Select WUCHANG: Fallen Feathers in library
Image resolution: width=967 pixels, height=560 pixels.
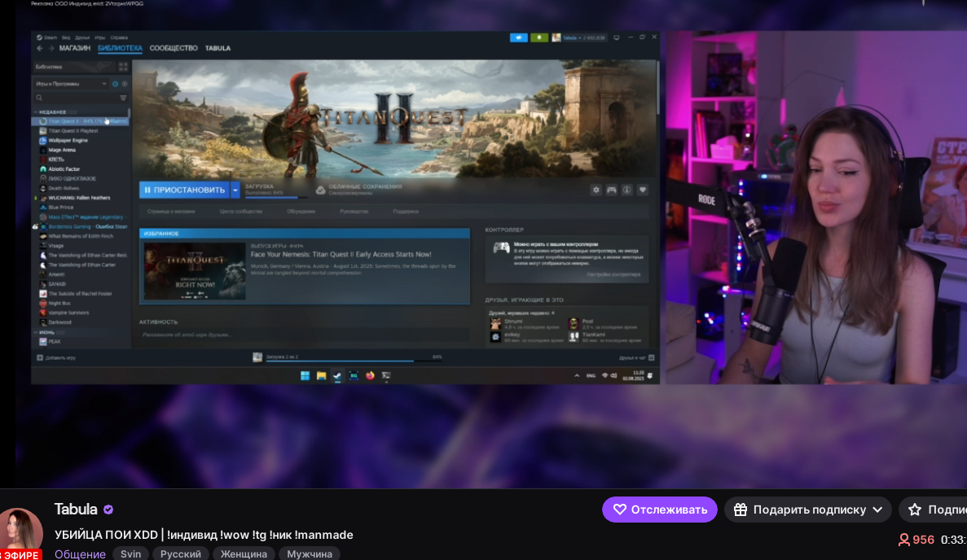(80, 198)
